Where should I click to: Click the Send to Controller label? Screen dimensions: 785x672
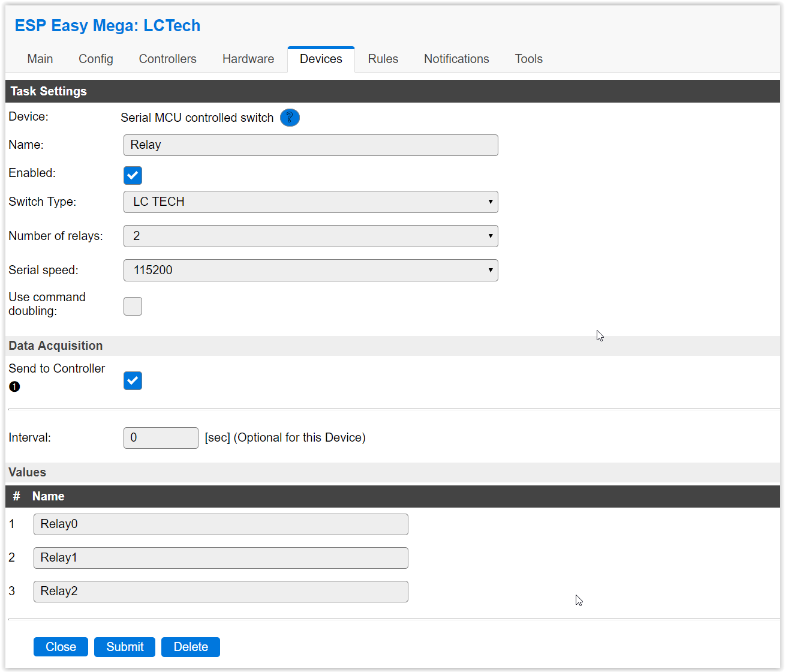pos(57,368)
